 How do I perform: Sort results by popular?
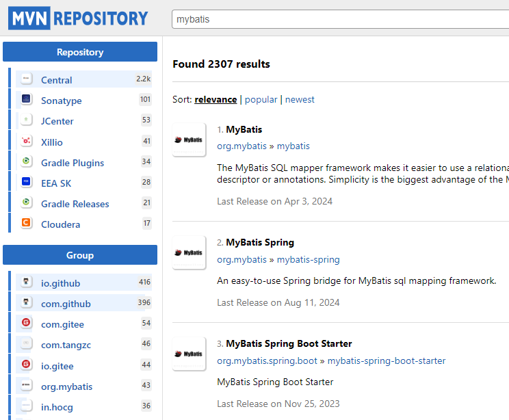click(261, 100)
